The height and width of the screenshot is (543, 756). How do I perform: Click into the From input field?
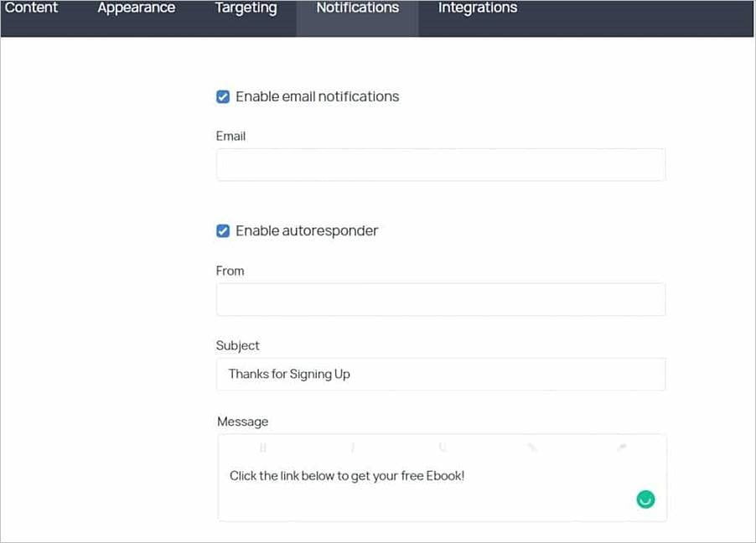441,299
